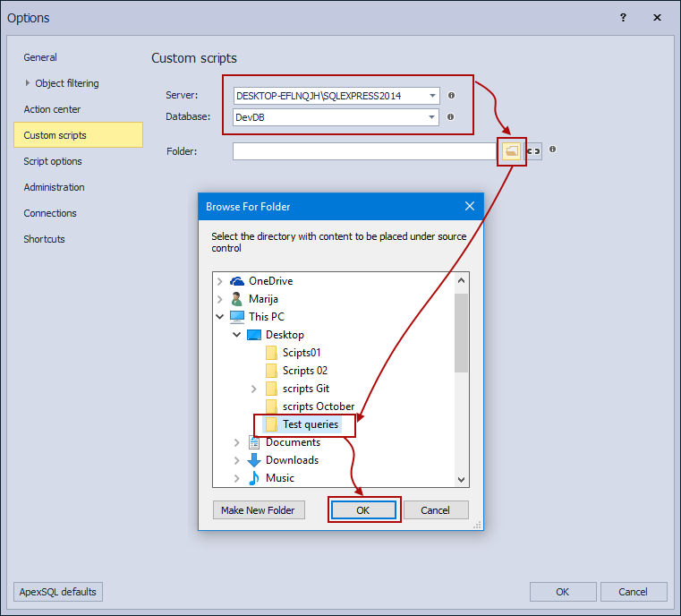Viewport: 681px width, 616px height.
Task: Click the folder browse icon button
Action: coord(511,151)
